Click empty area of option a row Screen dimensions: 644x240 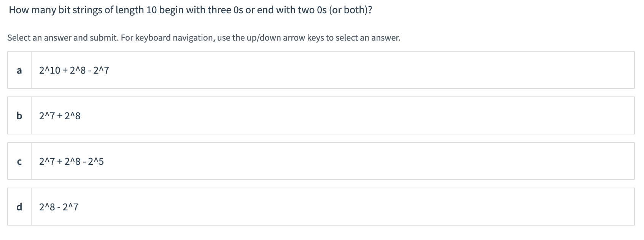coord(371,70)
